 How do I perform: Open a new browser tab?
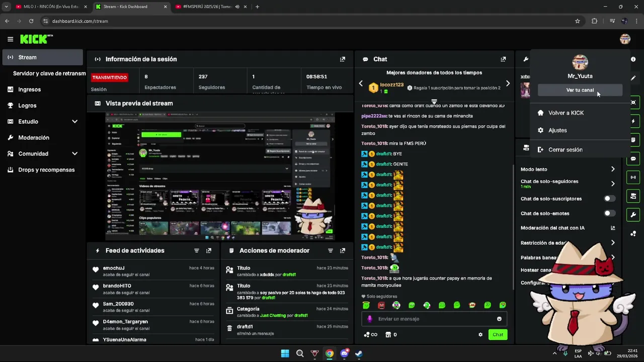tap(257, 7)
